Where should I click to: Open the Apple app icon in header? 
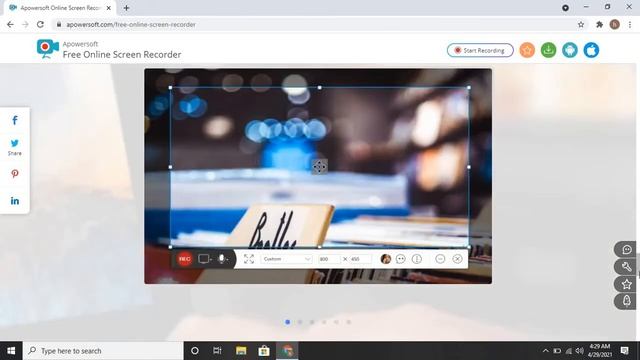coord(591,50)
